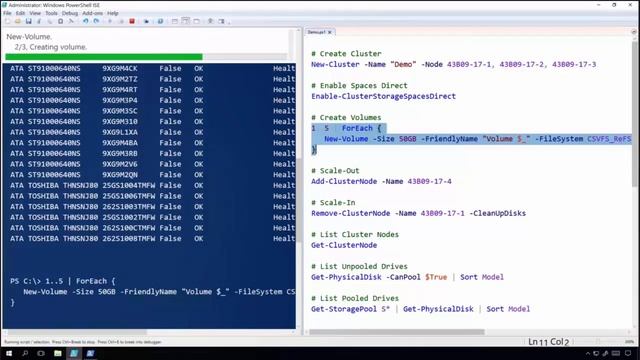
Task: Click Start PowerShell.exe toolbar icon
Action: 160,21
